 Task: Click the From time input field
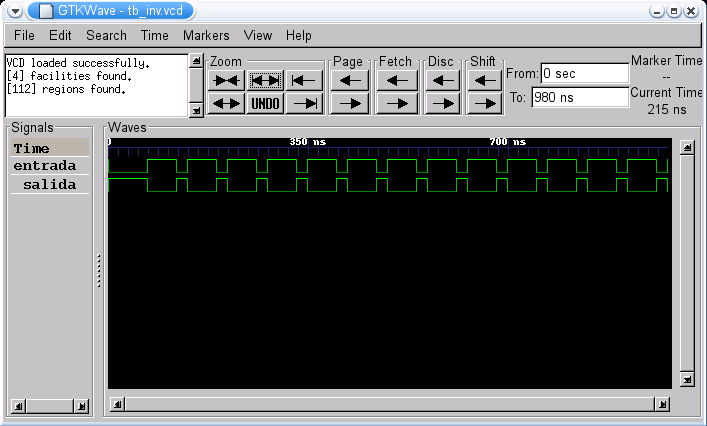[584, 73]
